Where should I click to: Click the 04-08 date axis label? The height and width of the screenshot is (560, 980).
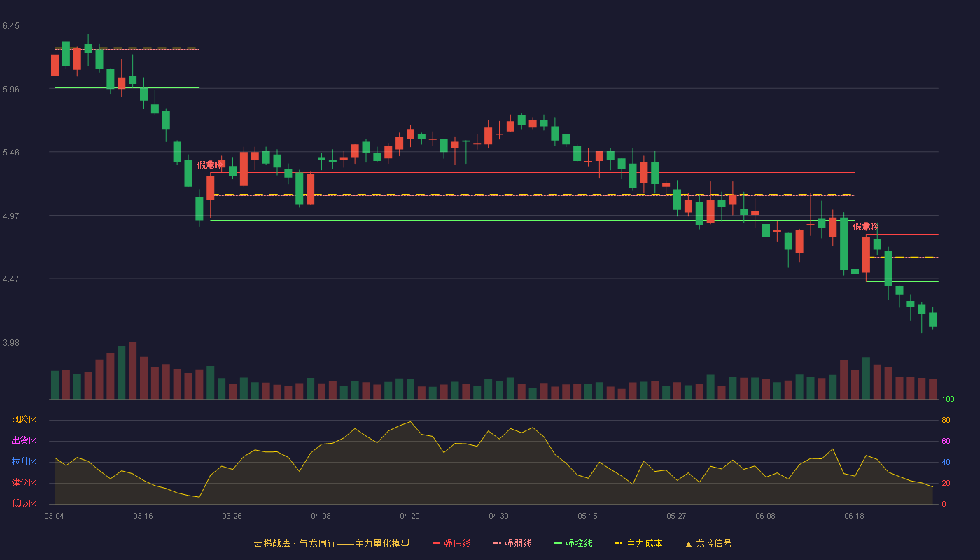click(321, 516)
